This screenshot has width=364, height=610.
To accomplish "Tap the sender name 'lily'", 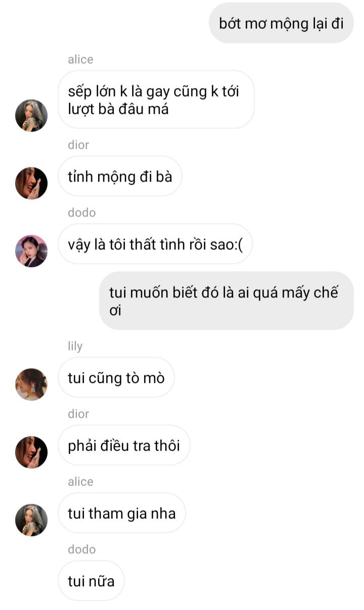I will click(x=75, y=346).
